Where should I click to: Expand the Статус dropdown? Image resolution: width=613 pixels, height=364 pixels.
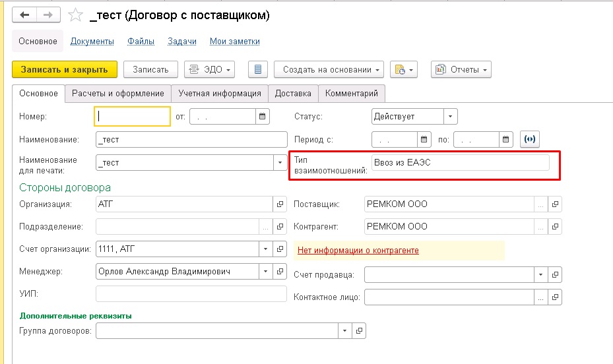(x=451, y=116)
